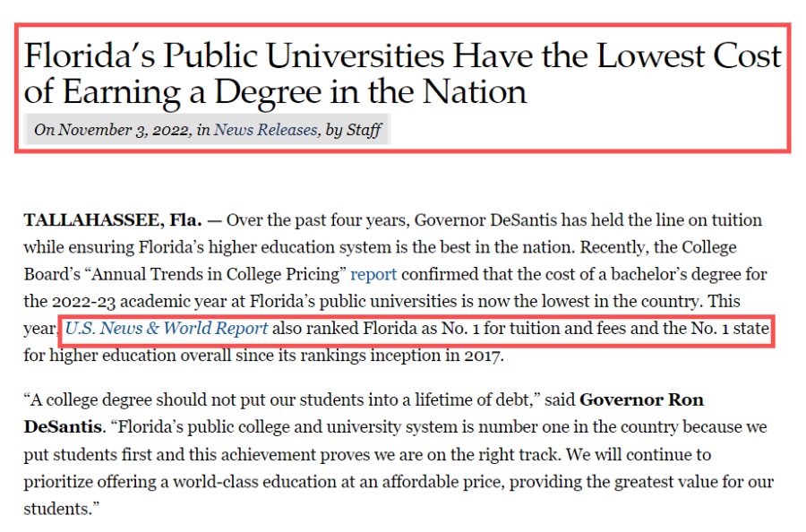
Task: Open the "News Releases" category link
Action: (x=265, y=130)
